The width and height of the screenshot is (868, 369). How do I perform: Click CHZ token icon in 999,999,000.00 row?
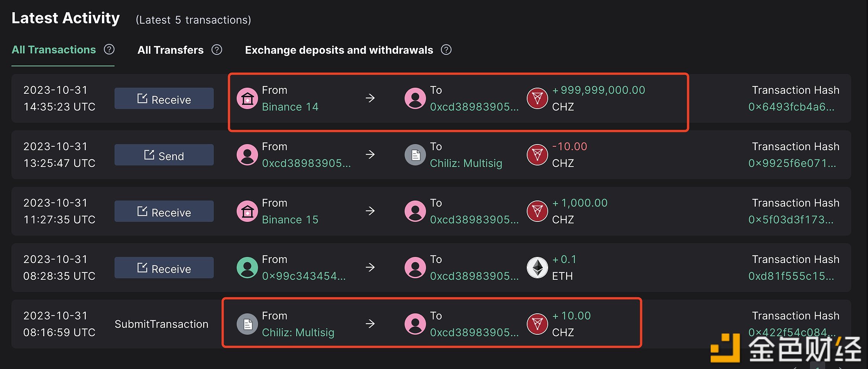pos(537,98)
